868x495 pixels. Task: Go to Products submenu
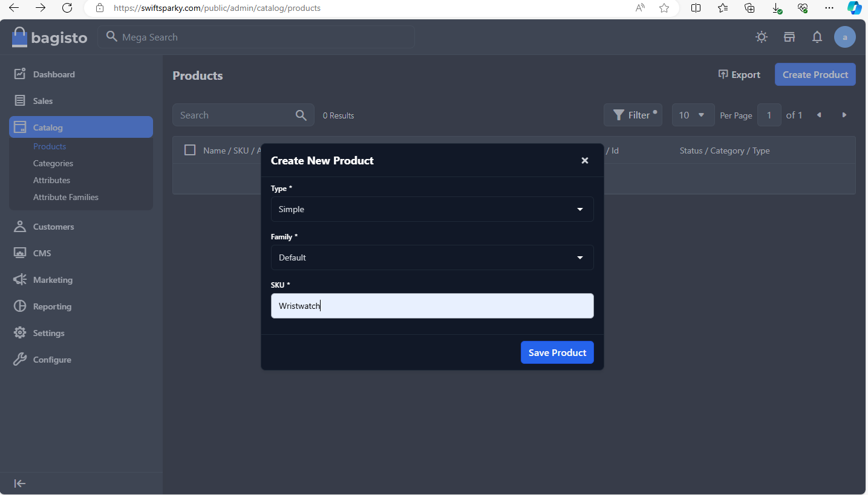(50, 146)
